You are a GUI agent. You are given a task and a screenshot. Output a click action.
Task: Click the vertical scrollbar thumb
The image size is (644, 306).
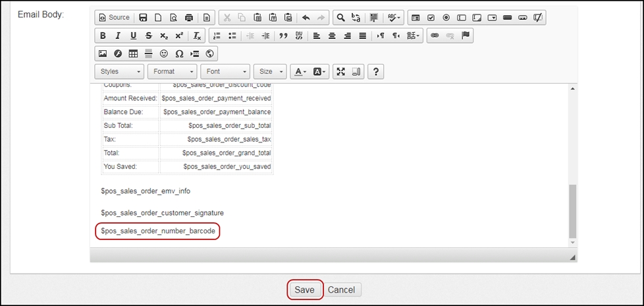coord(572,211)
